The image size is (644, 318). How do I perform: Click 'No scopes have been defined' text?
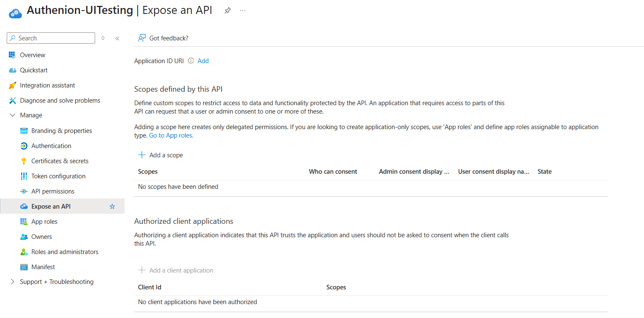point(178,187)
